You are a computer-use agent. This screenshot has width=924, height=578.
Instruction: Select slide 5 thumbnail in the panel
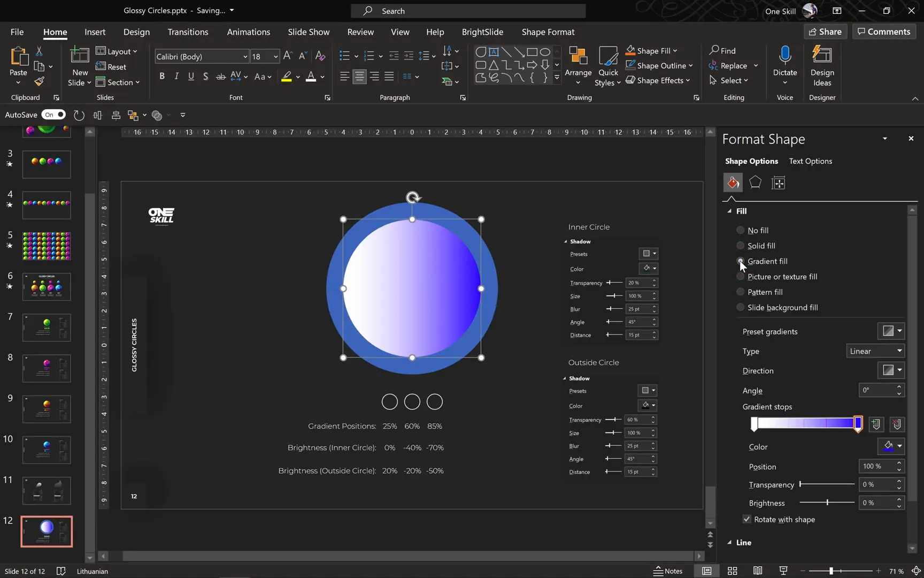pyautogui.click(x=46, y=246)
